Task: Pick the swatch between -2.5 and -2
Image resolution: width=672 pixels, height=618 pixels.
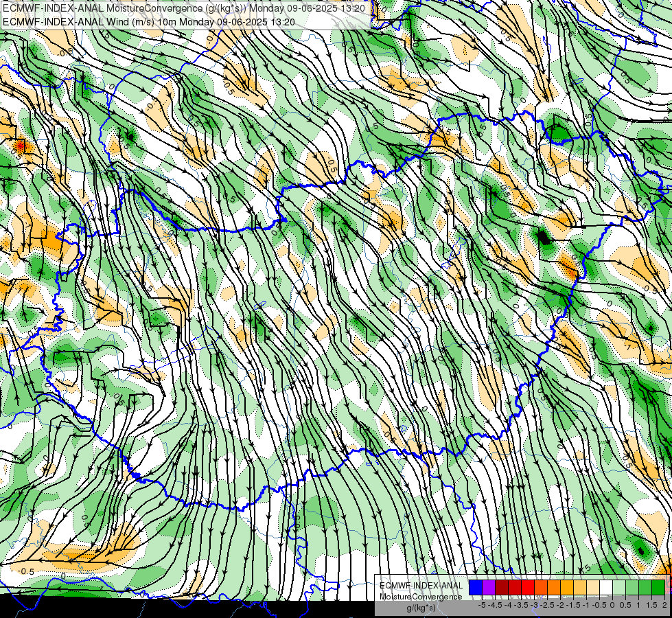Action: [x=554, y=588]
